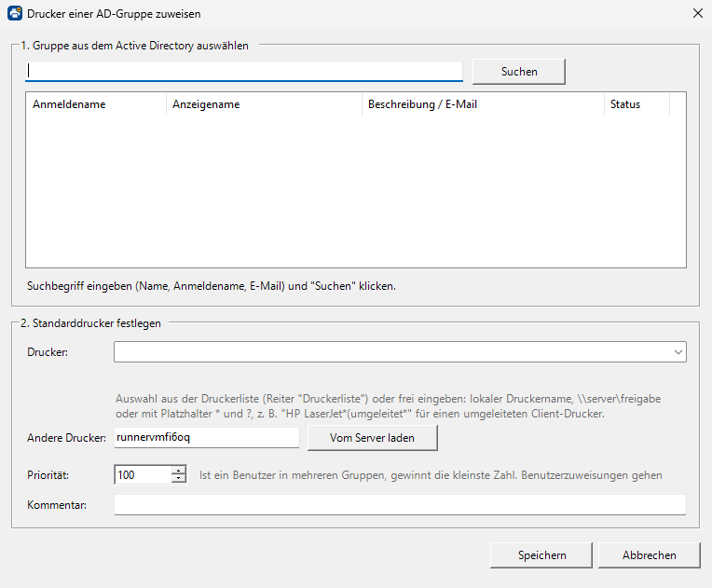Click the Abbrechen button

click(x=650, y=554)
